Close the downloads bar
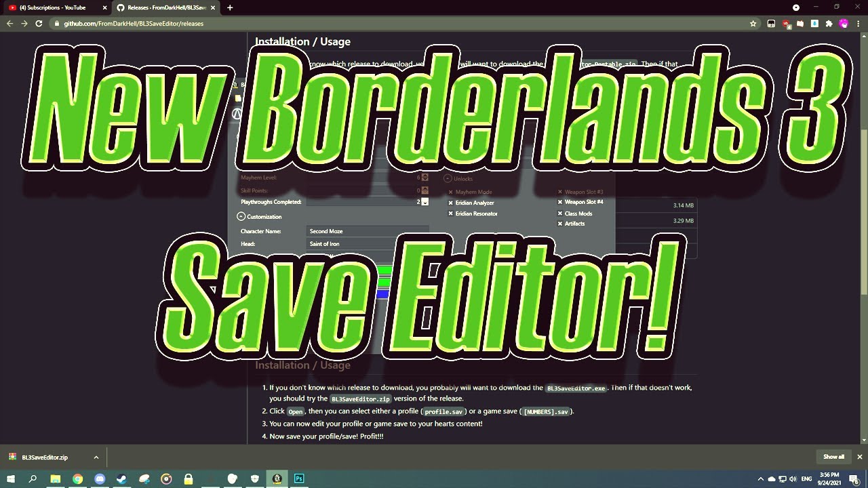The width and height of the screenshot is (868, 488). [859, 457]
